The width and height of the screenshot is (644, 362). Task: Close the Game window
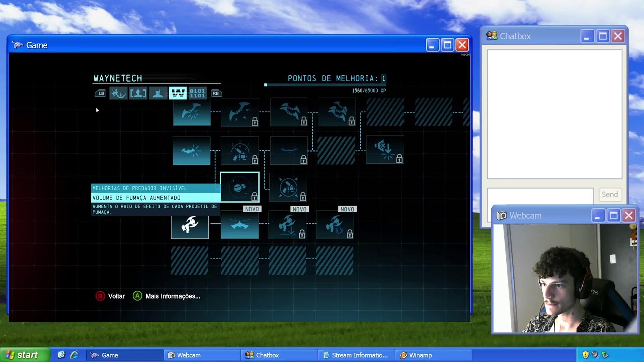462,45
